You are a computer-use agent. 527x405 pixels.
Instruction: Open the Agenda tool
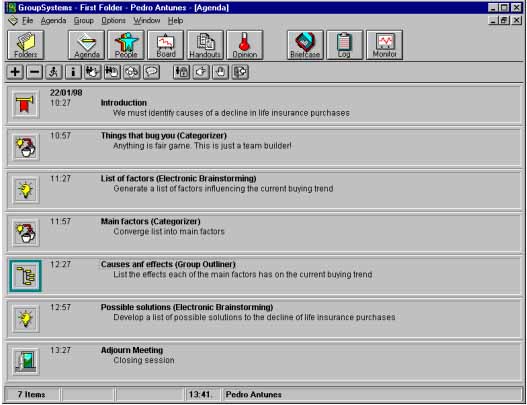click(x=87, y=45)
